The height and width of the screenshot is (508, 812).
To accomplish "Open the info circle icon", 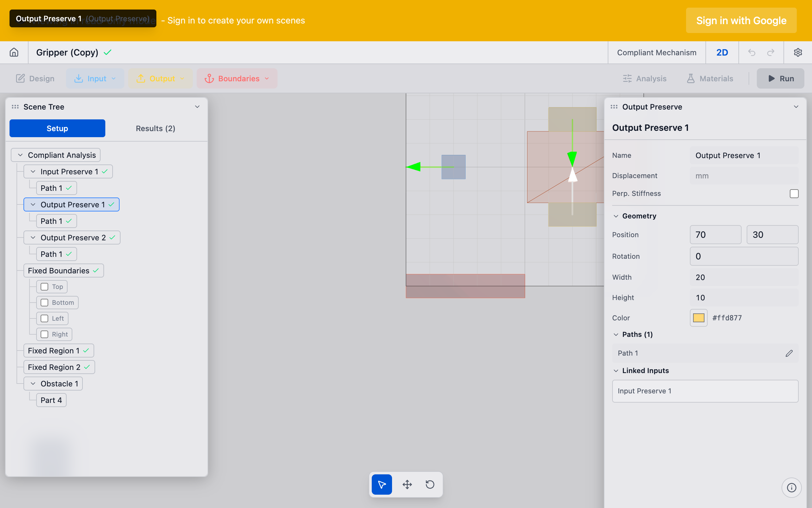I will 791,487.
